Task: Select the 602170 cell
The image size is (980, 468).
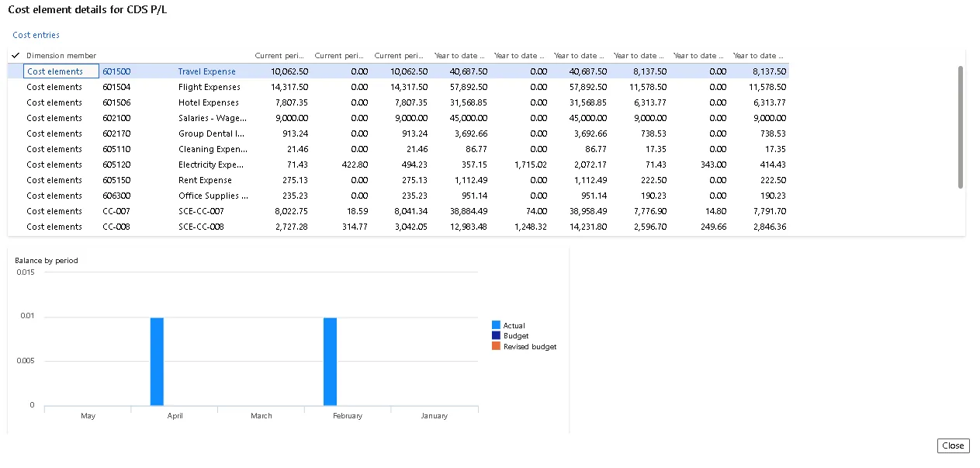Action: tap(116, 133)
